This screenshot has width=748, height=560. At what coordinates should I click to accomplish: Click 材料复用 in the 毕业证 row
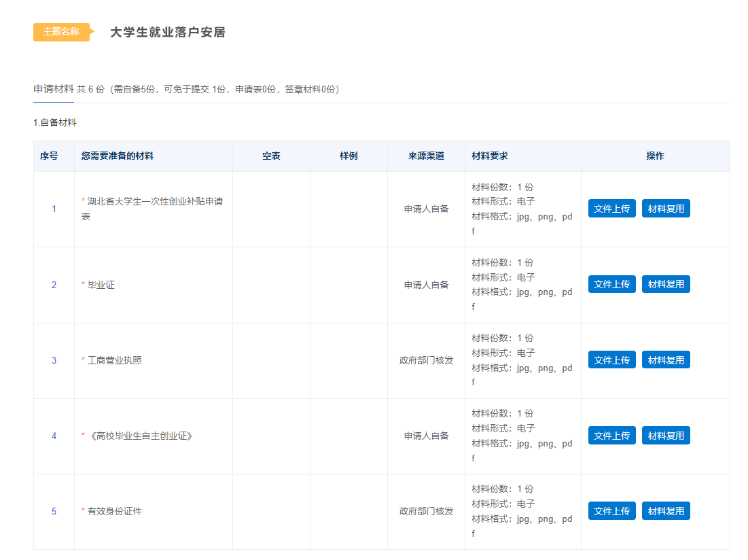tap(666, 284)
